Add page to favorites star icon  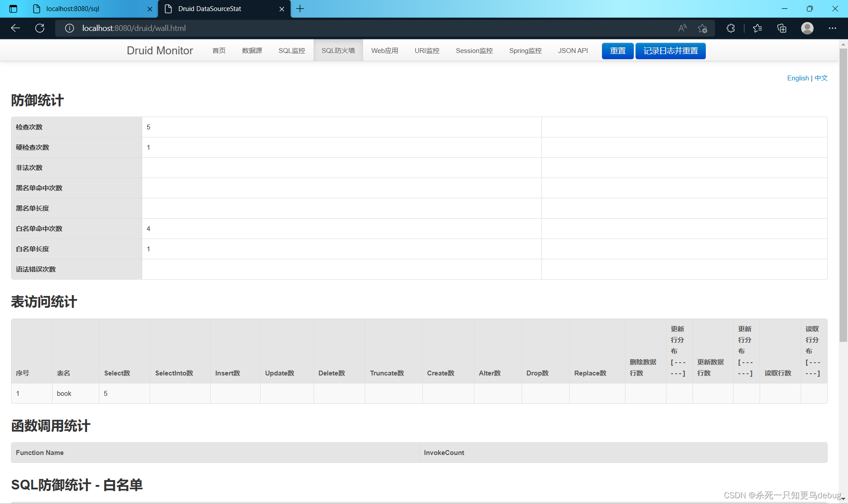coord(702,28)
